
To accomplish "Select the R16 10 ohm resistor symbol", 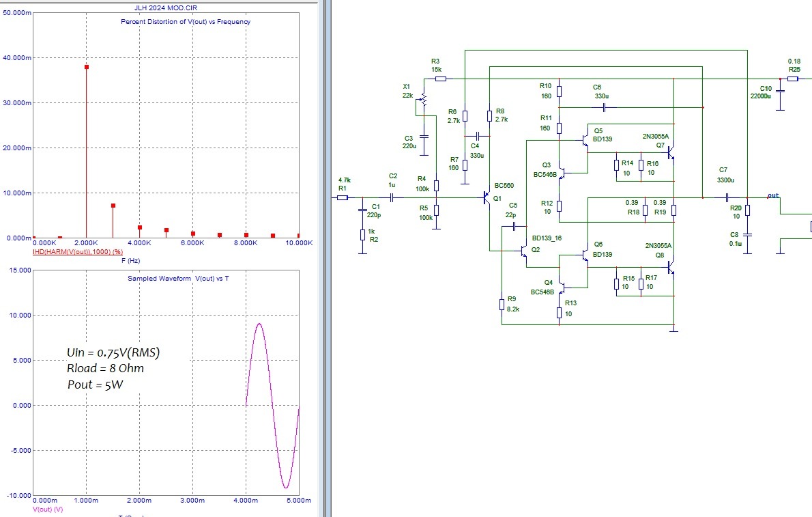I will [x=641, y=165].
